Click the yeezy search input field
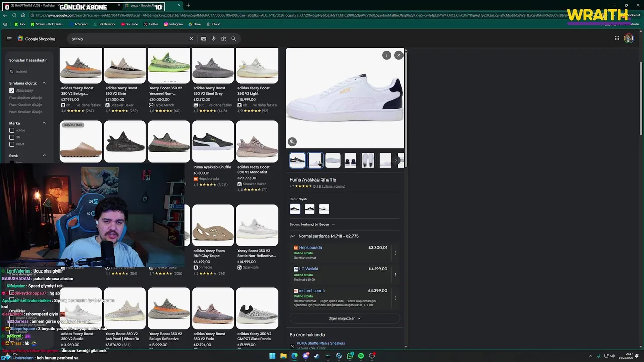The height and width of the screenshot is (362, 644). coord(128,39)
